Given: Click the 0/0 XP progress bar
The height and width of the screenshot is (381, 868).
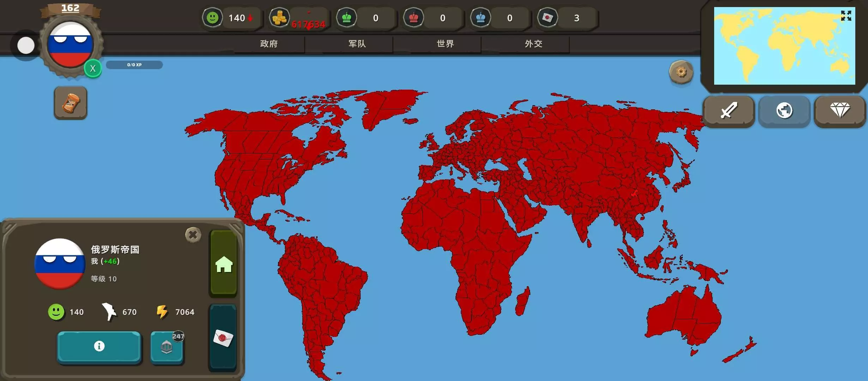Looking at the screenshot, I should pyautogui.click(x=134, y=65).
